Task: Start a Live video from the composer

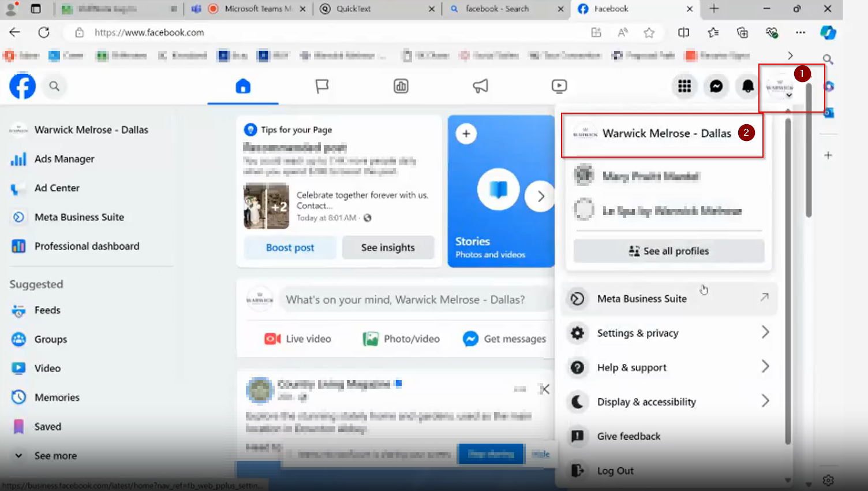Action: click(297, 339)
